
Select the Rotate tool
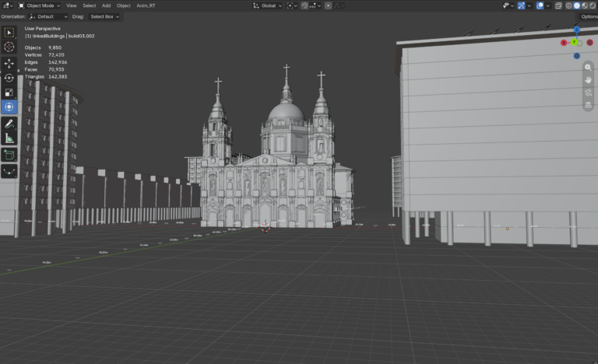[x=9, y=78]
